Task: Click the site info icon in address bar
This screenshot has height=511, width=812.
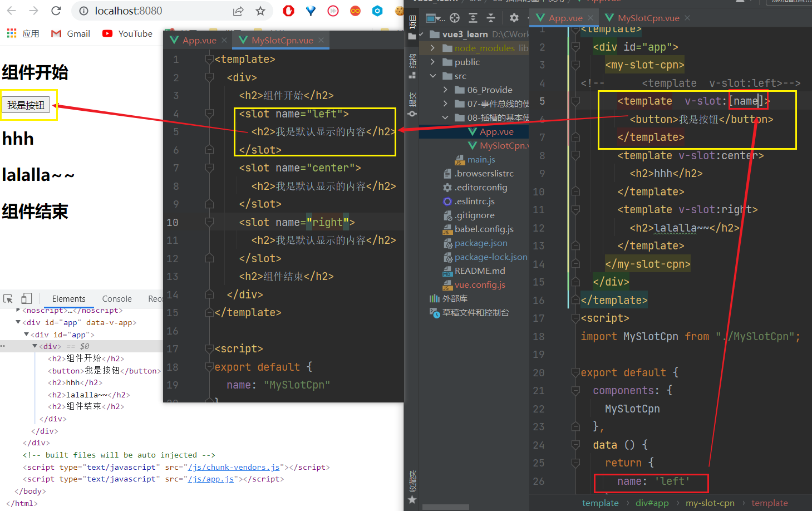Action: click(83, 11)
